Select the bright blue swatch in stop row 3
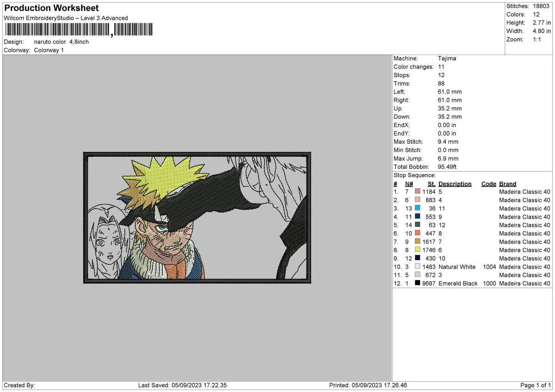This screenshot has width=555, height=392. coord(418,208)
